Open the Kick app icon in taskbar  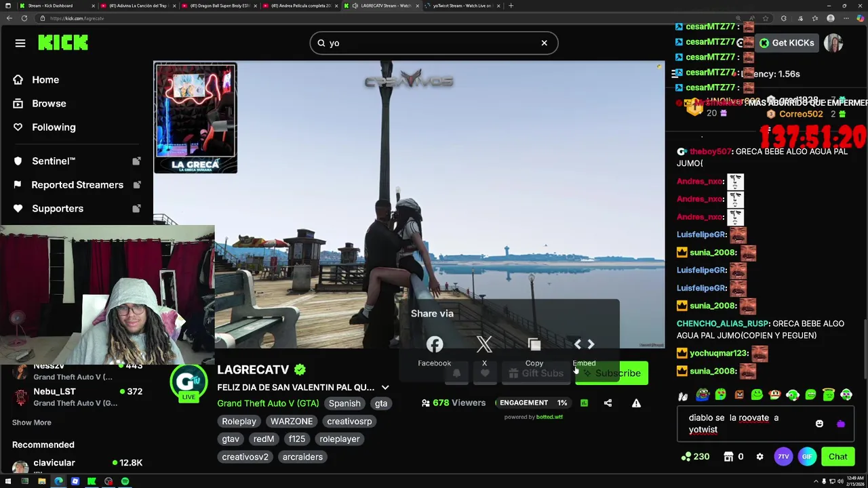tap(92, 482)
